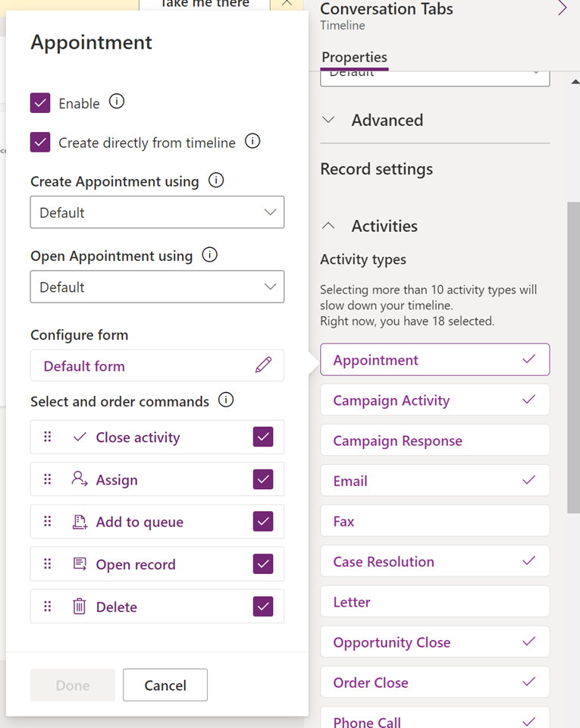Click the Open record command icon

coord(77,564)
